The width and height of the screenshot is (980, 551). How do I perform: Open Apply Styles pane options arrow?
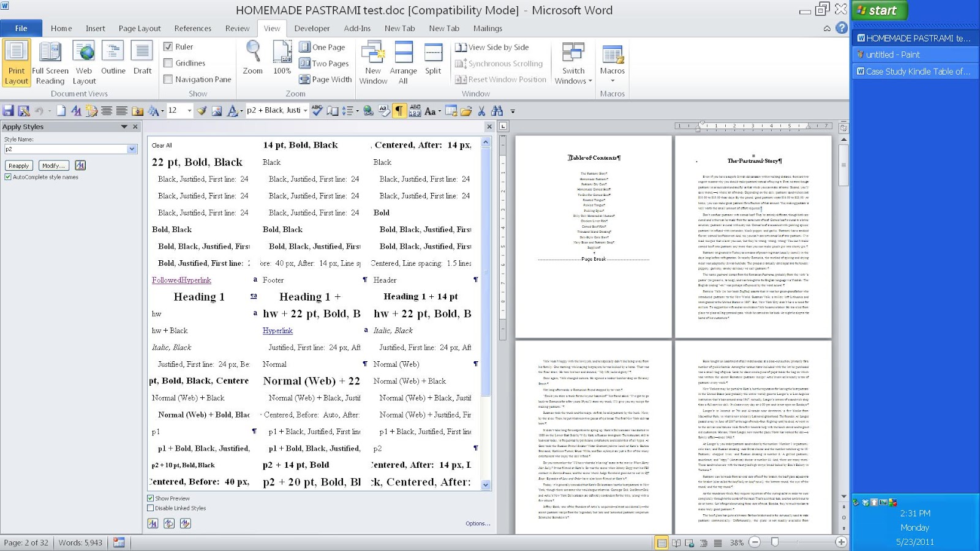tap(124, 127)
